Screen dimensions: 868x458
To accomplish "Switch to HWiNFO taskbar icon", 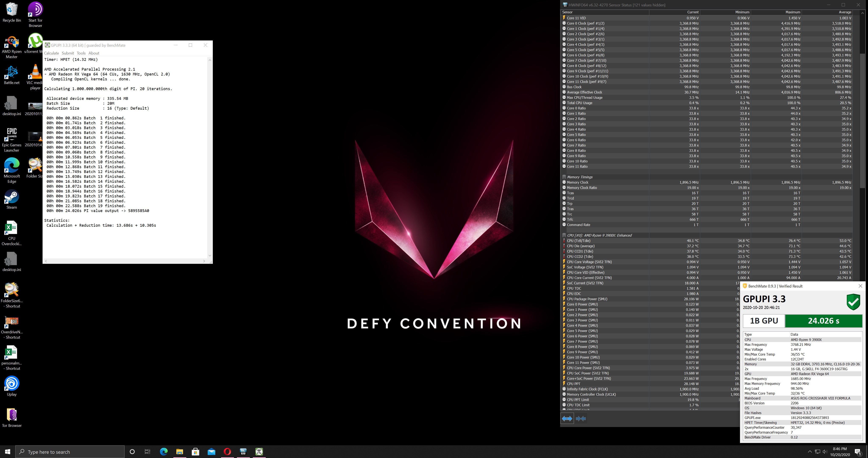I will point(243,452).
